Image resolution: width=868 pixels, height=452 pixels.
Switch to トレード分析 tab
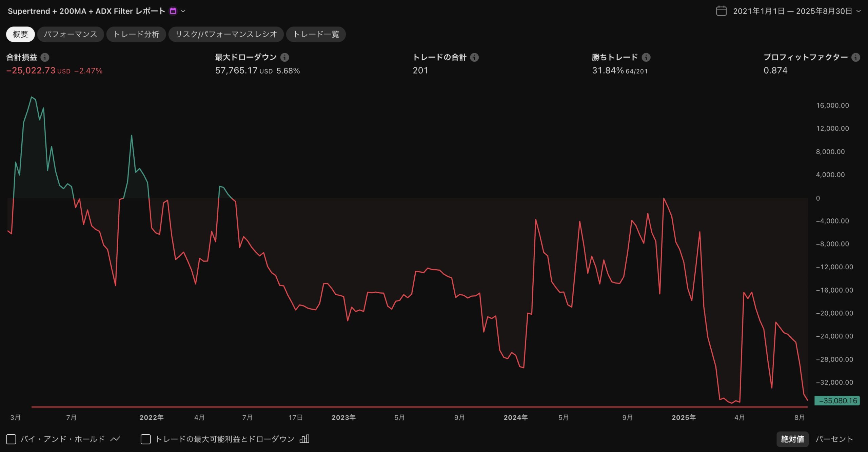[x=136, y=34]
